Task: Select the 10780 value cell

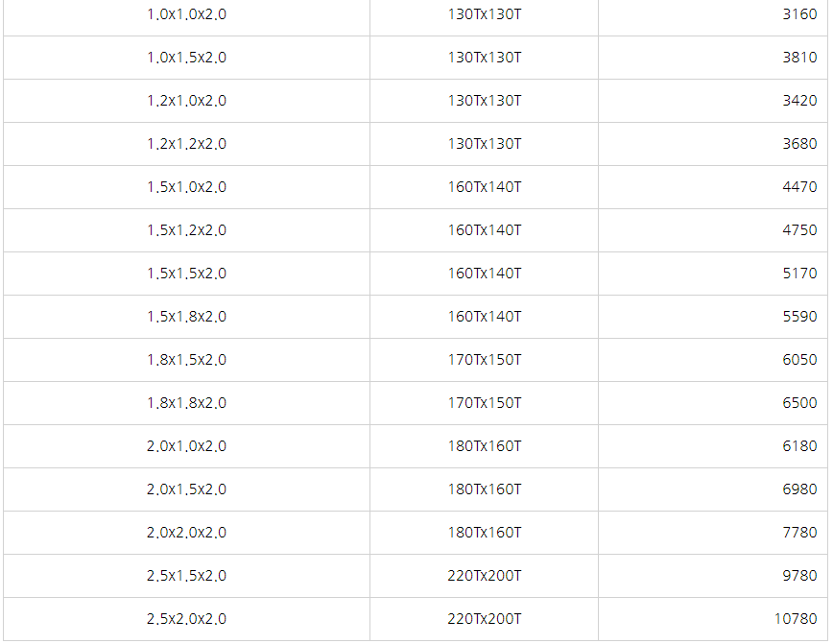Action: (713, 619)
